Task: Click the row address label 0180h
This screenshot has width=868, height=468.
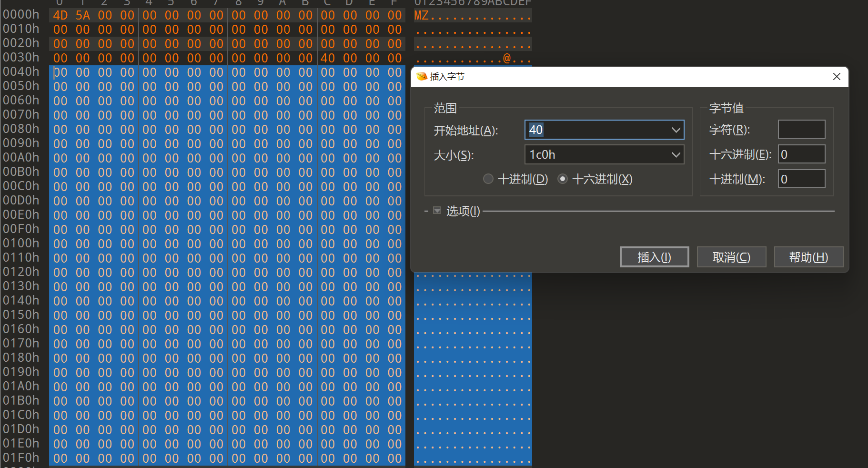Action: (21, 357)
